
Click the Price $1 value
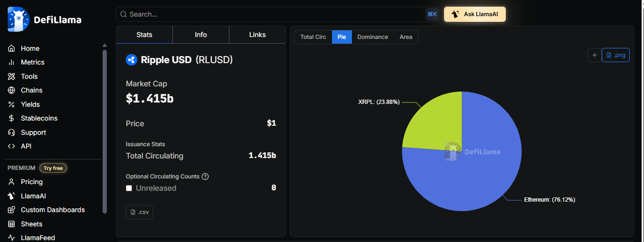(x=272, y=123)
